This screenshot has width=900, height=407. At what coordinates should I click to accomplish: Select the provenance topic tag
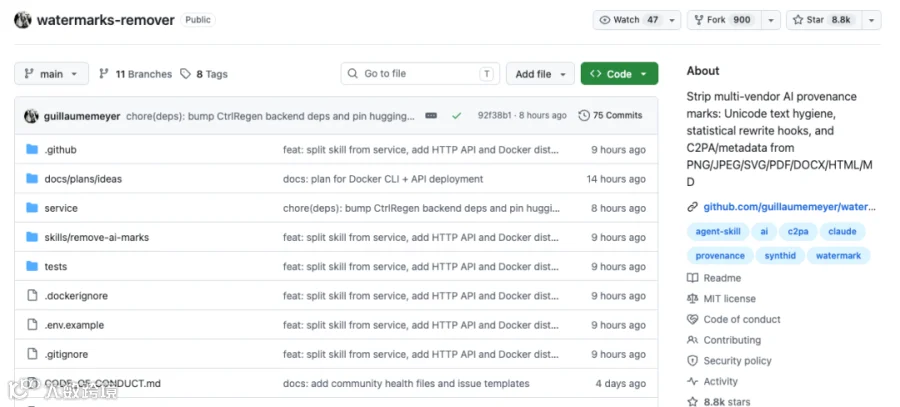pos(720,255)
